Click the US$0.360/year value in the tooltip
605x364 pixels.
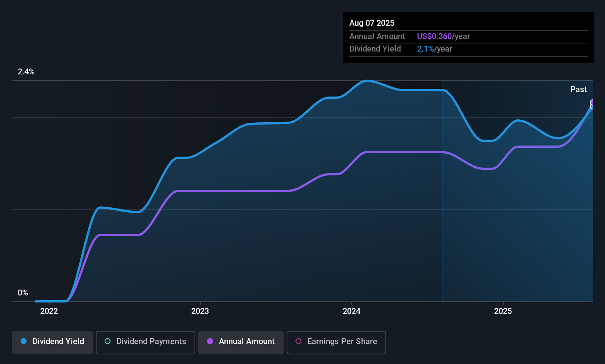tap(443, 36)
